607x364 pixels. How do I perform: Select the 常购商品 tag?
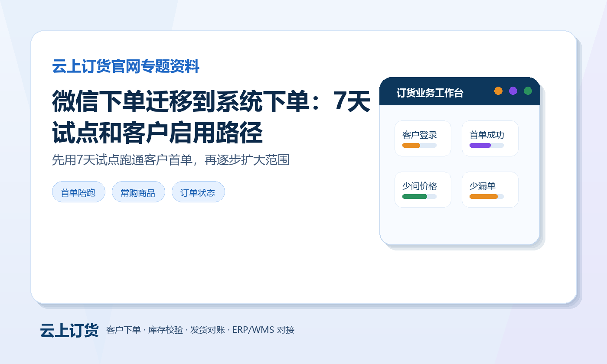[x=138, y=192]
